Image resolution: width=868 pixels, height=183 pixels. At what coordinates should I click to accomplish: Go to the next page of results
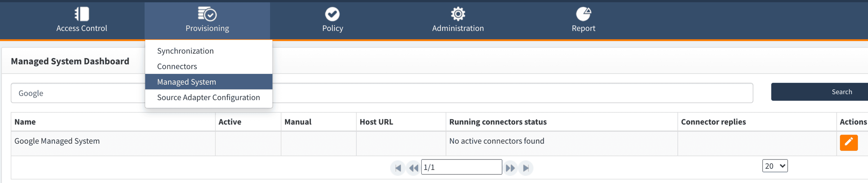510,168
